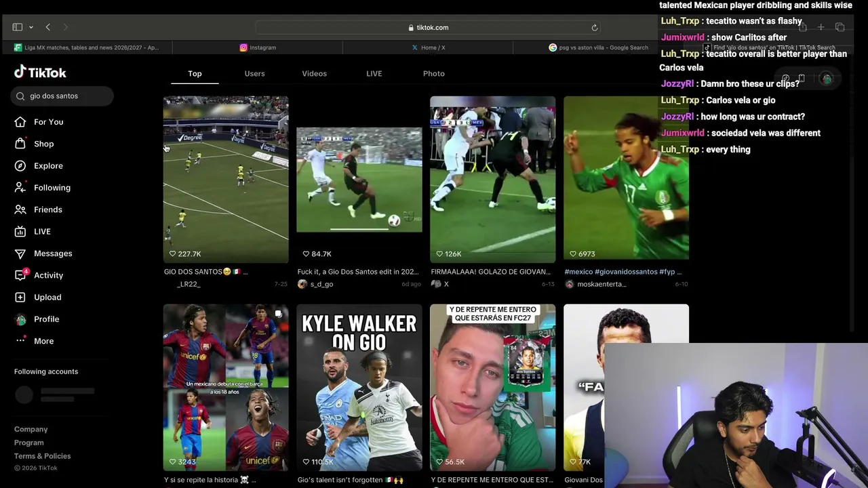This screenshot has width=868, height=488.
Task: Play the dribbling clip with 84.7K likes
Action: (359, 180)
